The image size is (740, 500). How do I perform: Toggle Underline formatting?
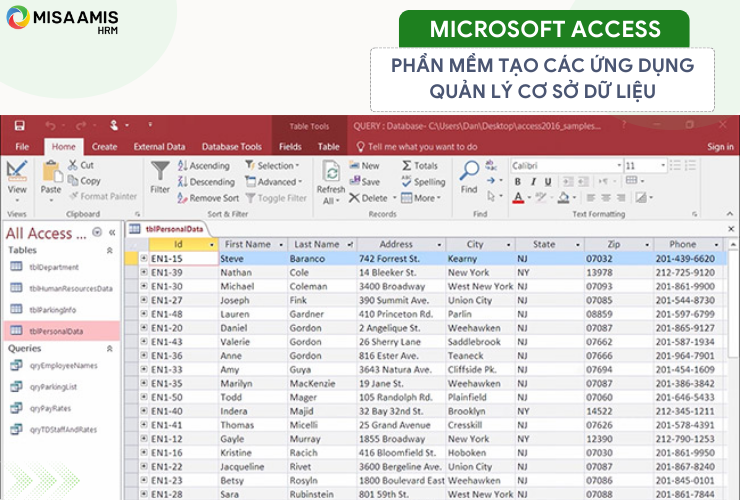(x=548, y=182)
